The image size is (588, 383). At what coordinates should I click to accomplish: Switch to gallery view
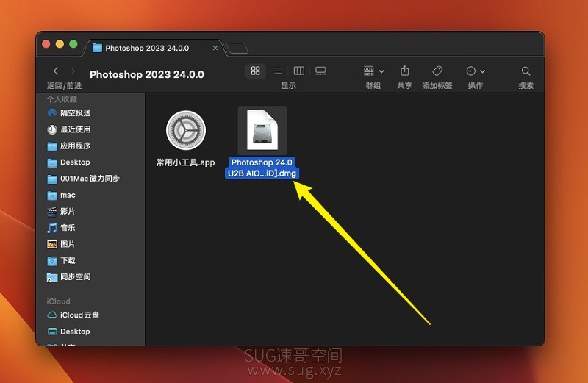[320, 71]
